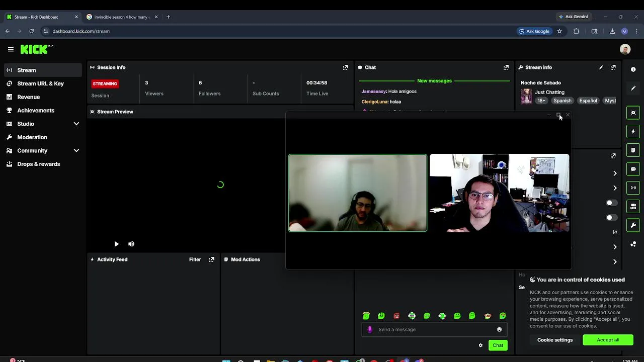The image size is (644, 362).
Task: Expand the Studio sidebar section
Action: pos(42,124)
